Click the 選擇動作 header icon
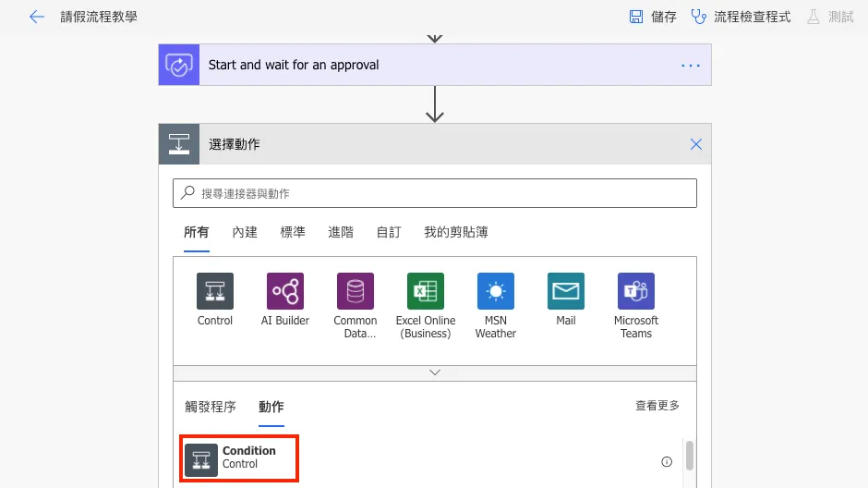The height and width of the screenshot is (488, 868). 179,144
